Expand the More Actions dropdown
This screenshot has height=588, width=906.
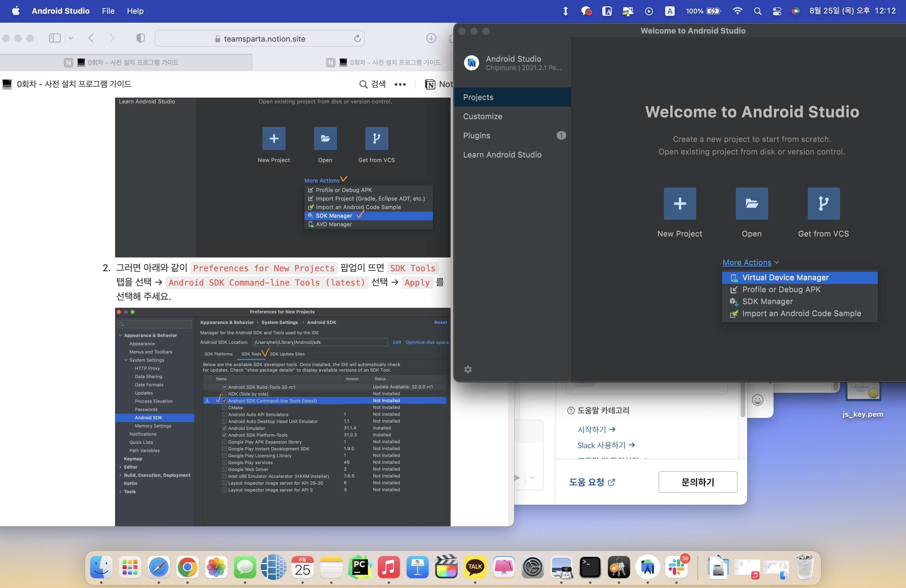[x=751, y=263]
